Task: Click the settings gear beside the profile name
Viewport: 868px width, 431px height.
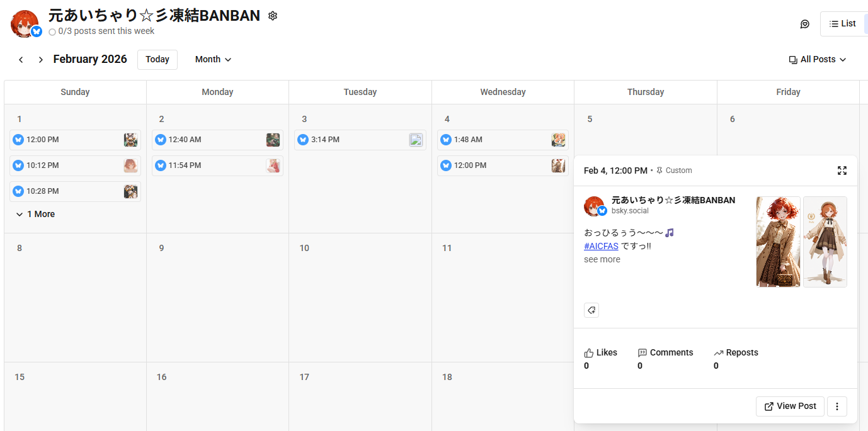Action: (273, 16)
